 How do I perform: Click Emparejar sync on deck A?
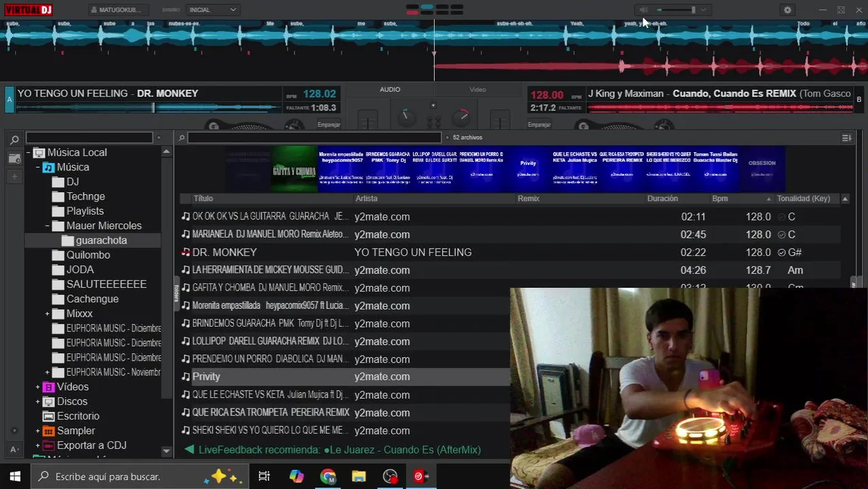coord(329,124)
